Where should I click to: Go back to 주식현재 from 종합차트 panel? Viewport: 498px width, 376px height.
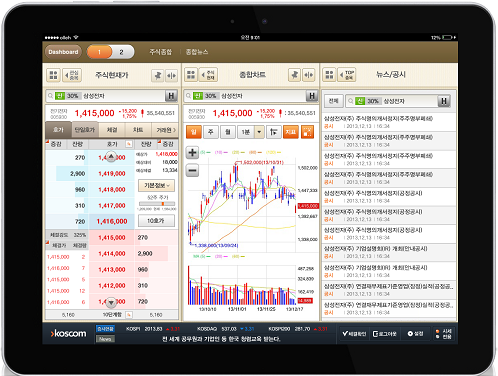209,75
